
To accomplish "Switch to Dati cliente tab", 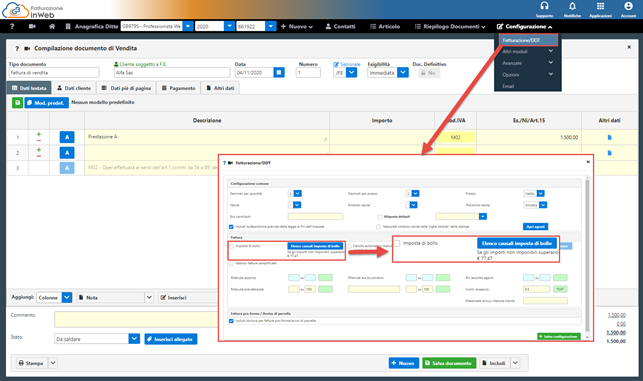I will tap(73, 88).
